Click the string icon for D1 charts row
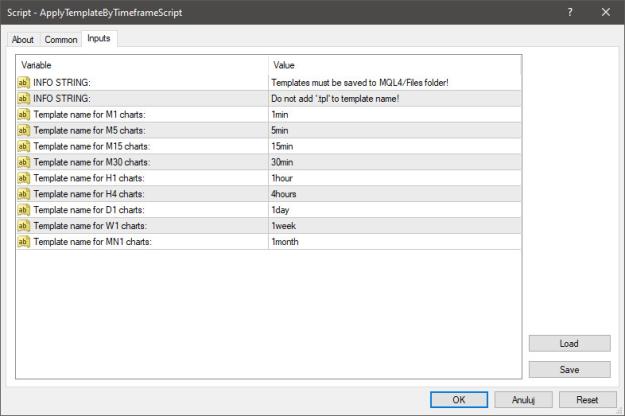The width and height of the screenshot is (625, 416). pyautogui.click(x=24, y=210)
